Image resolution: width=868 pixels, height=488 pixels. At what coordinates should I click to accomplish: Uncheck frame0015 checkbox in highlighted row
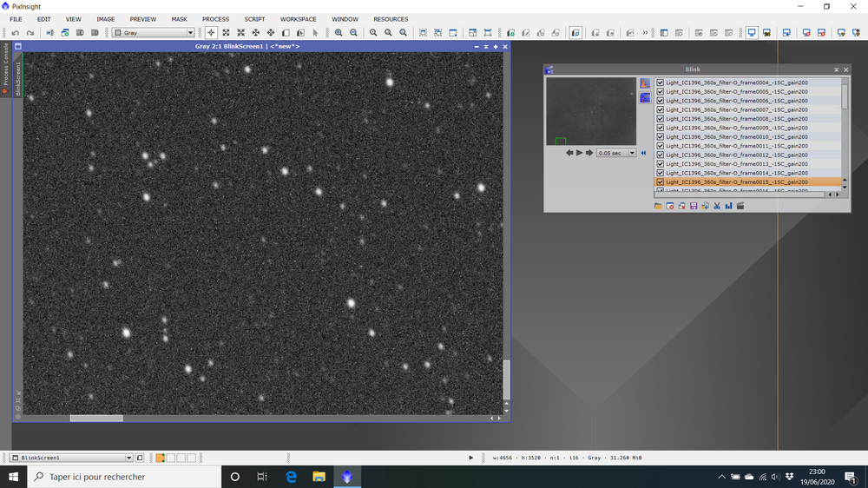tap(660, 181)
